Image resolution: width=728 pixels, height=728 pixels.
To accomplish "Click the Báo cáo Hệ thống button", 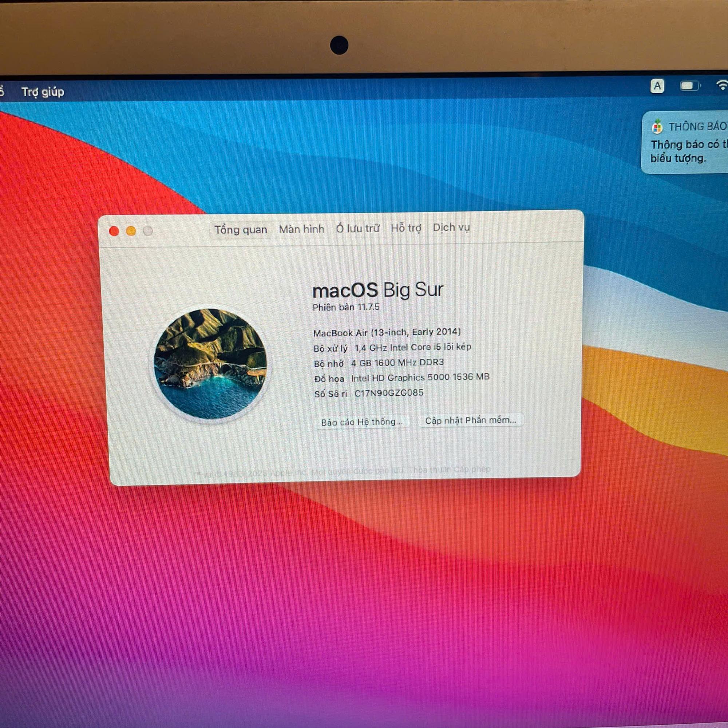I will [x=362, y=422].
